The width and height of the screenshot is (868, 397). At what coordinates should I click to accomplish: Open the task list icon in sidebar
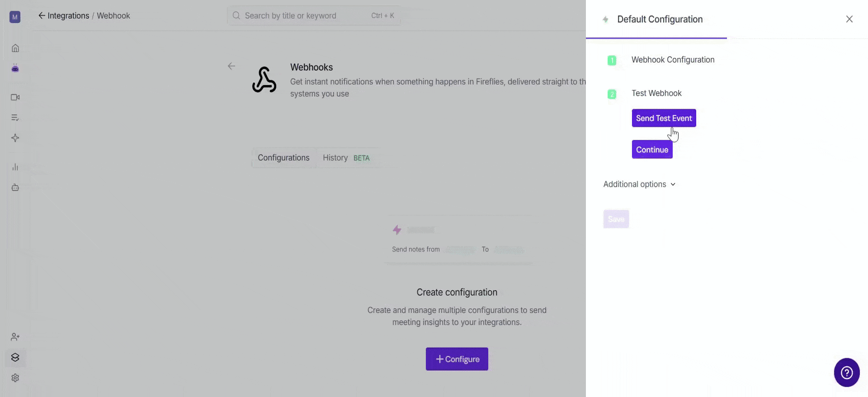pos(15,118)
